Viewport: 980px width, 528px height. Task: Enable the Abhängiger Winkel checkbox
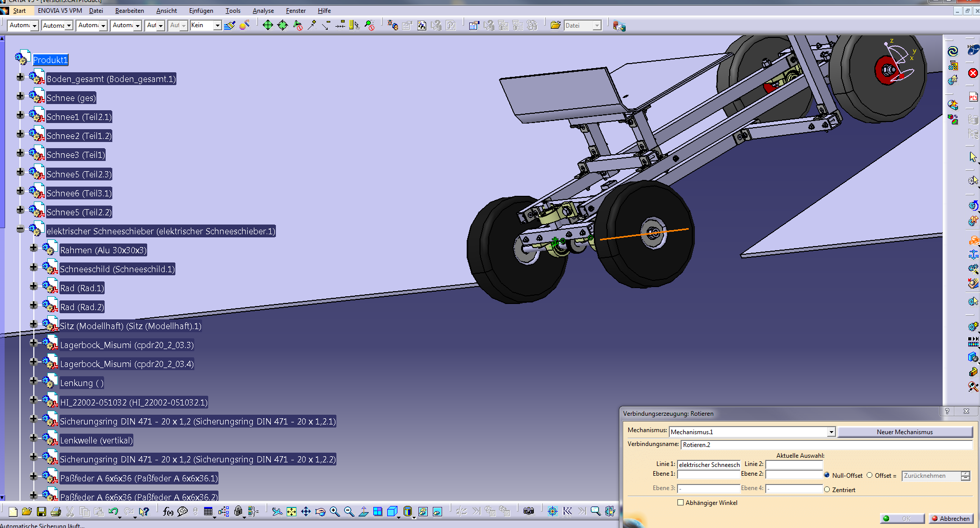click(681, 502)
